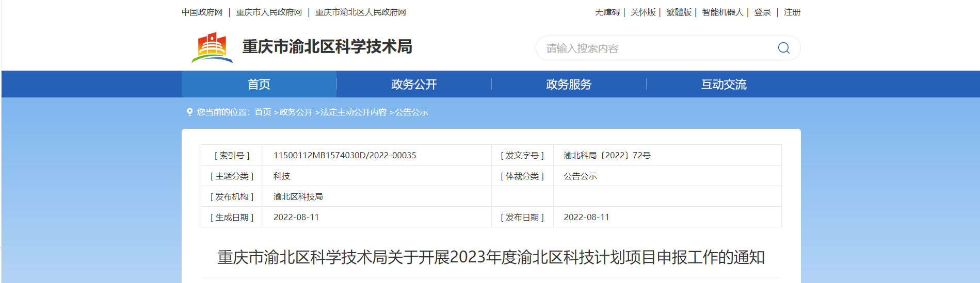980x283 pixels.
Task: Launch the 智能机器人 assistant
Action: tap(722, 12)
